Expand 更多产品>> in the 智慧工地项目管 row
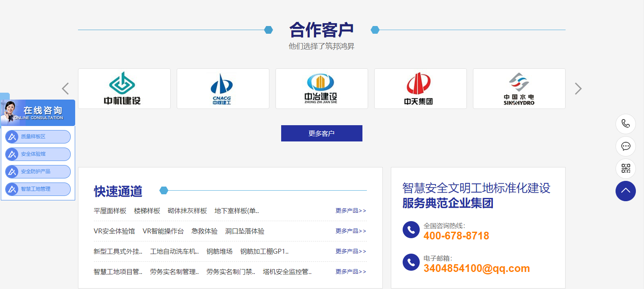Viewport: 644px width, 289px height. [350, 272]
